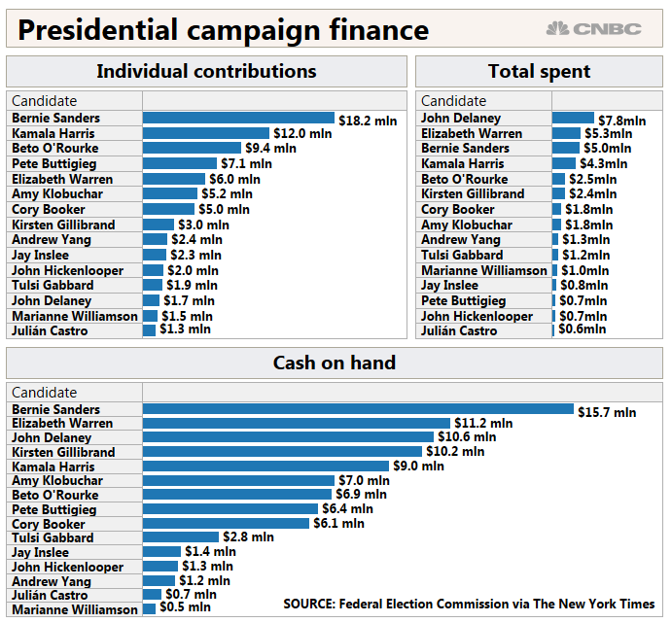Image resolution: width=672 pixels, height=623 pixels.
Task: Click the Federal Election Commission source text
Action: click(470, 605)
